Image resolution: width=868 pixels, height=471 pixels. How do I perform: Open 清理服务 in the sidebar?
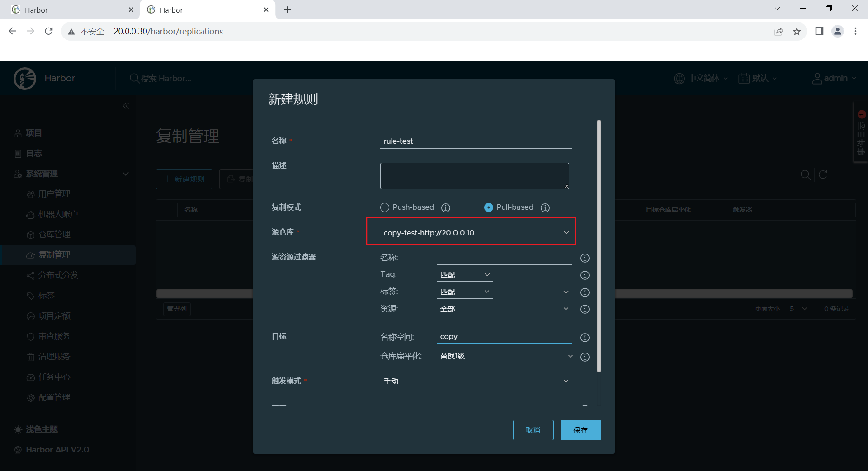[54, 357]
